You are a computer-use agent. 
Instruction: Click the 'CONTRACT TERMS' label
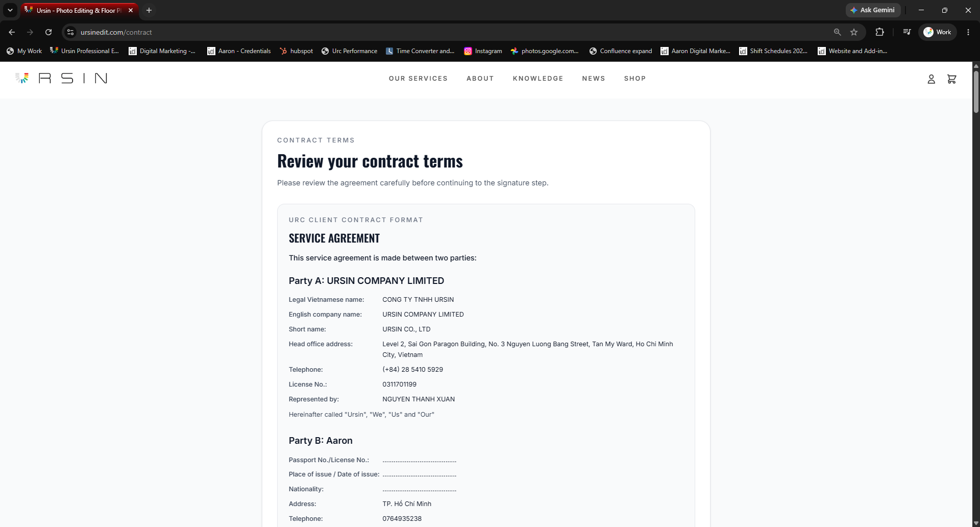[316, 140]
